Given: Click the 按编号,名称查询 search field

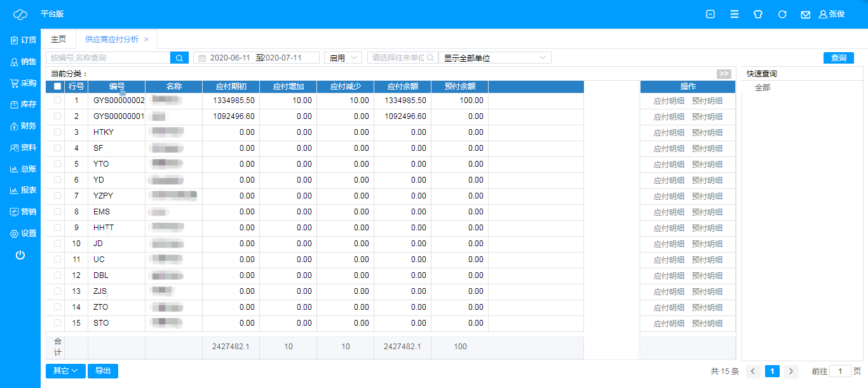Looking at the screenshot, I should [x=108, y=58].
